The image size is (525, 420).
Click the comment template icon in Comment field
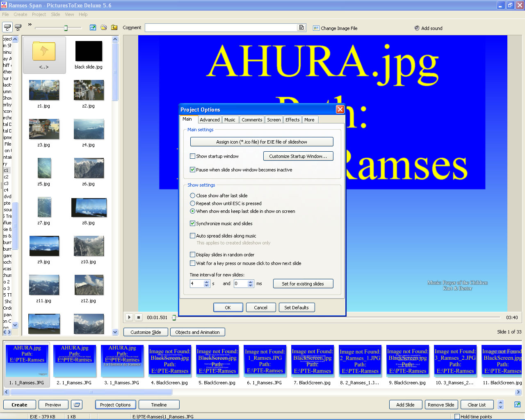[301, 27]
